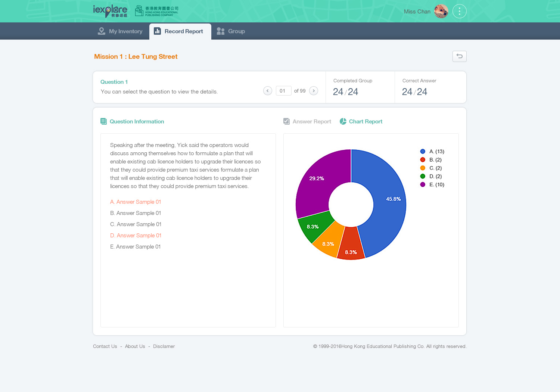Open the My Inventory tab

120,31
